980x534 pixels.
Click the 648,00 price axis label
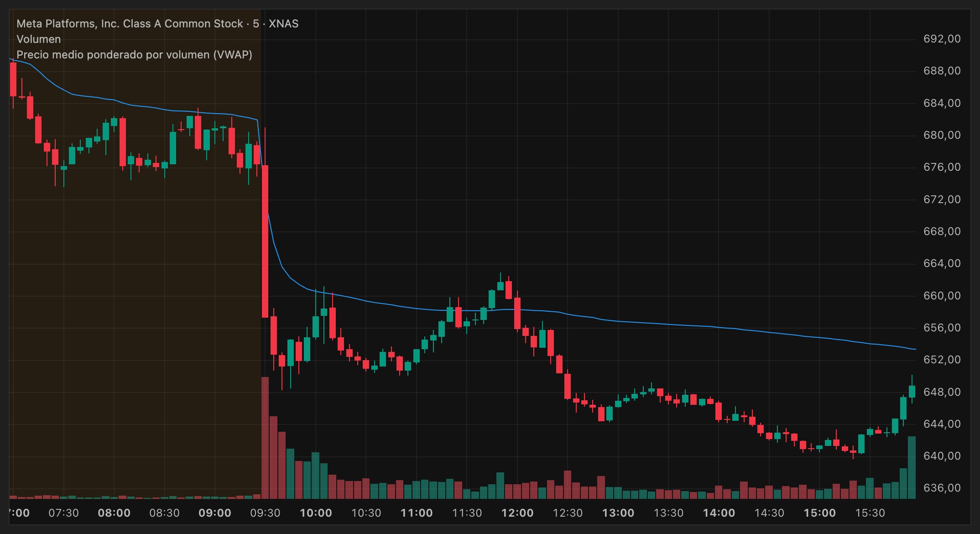coord(942,392)
